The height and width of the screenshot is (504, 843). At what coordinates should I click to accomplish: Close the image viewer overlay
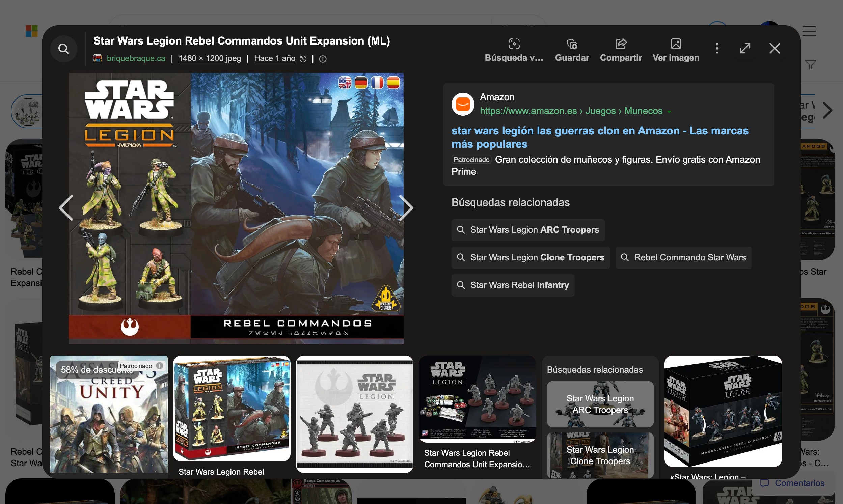775,48
